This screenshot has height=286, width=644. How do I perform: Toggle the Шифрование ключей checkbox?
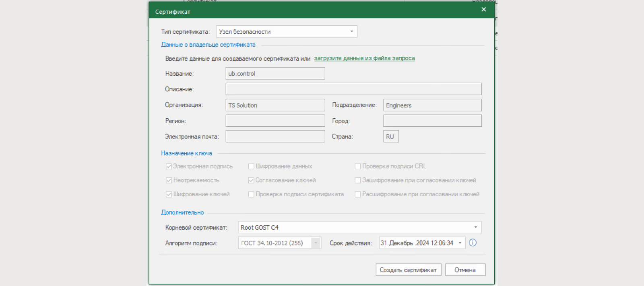click(x=169, y=194)
